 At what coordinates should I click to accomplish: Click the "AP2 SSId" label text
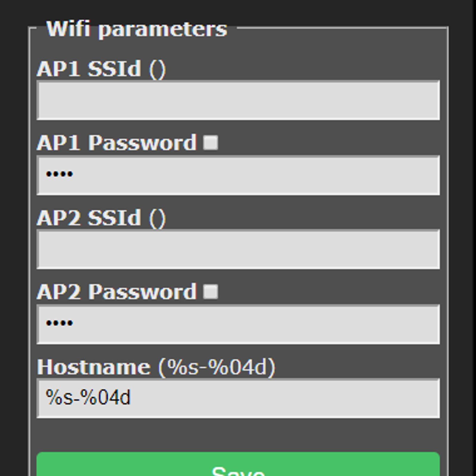click(x=89, y=218)
